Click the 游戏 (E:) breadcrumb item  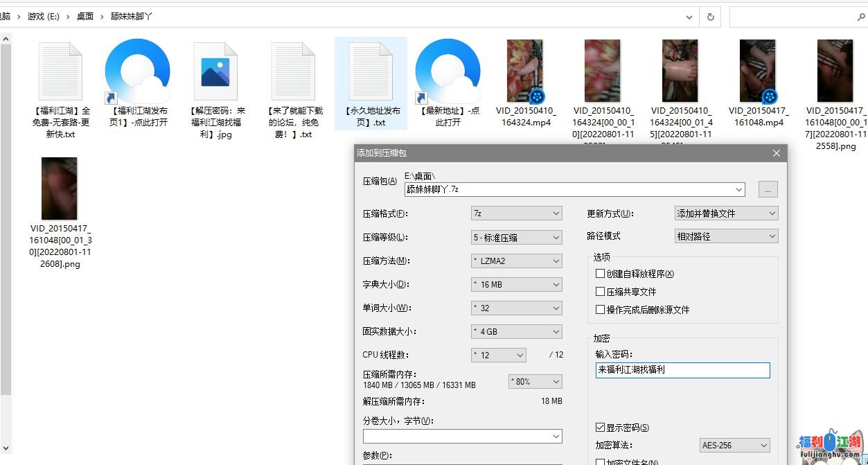point(43,16)
